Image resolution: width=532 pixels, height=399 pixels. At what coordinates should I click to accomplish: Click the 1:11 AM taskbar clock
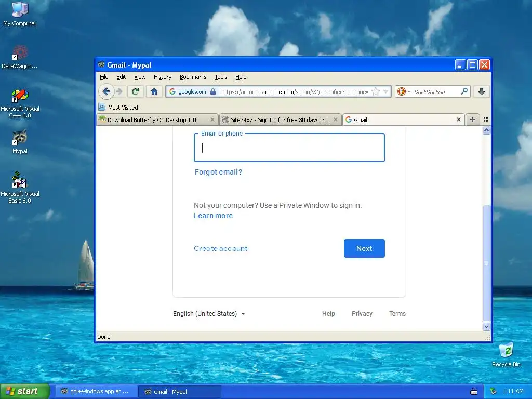point(513,391)
